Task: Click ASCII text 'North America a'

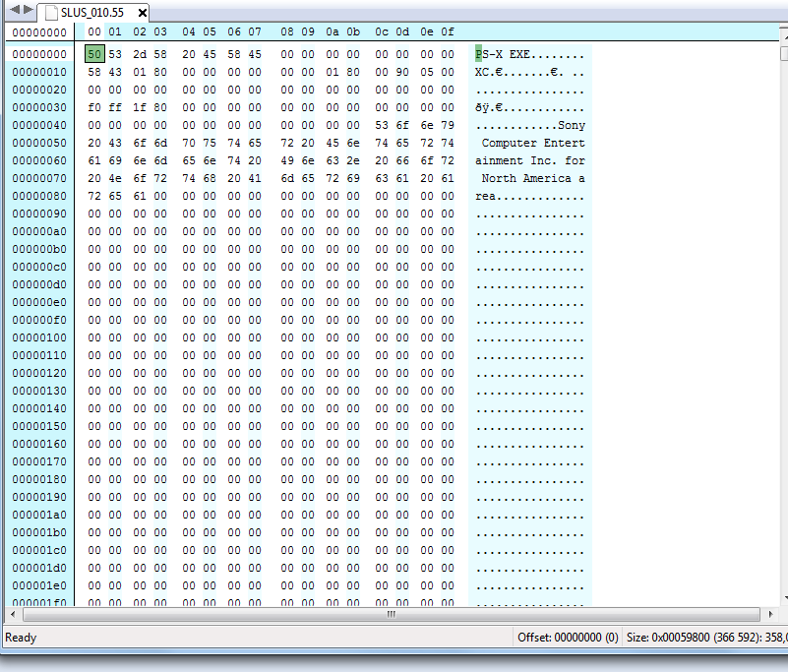Action: point(533,178)
